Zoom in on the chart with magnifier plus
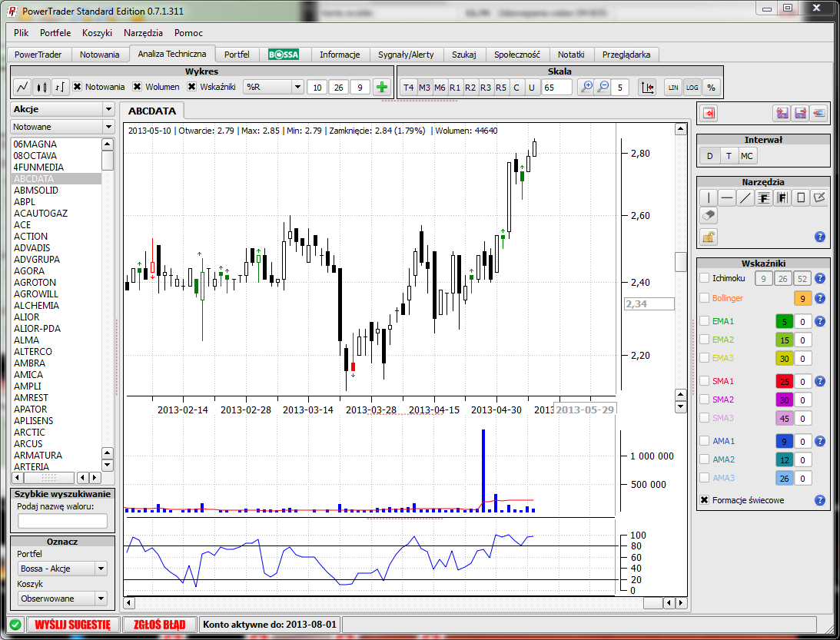 pos(586,88)
